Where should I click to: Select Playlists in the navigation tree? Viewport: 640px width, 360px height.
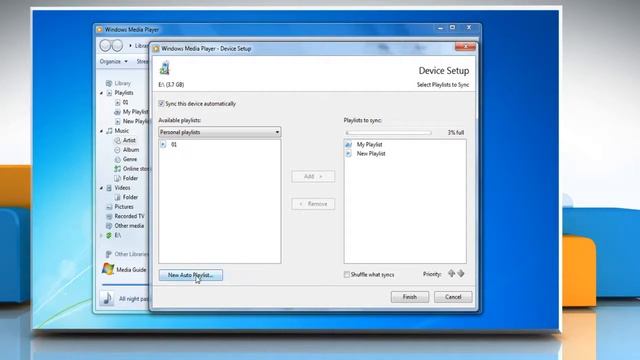click(x=124, y=93)
